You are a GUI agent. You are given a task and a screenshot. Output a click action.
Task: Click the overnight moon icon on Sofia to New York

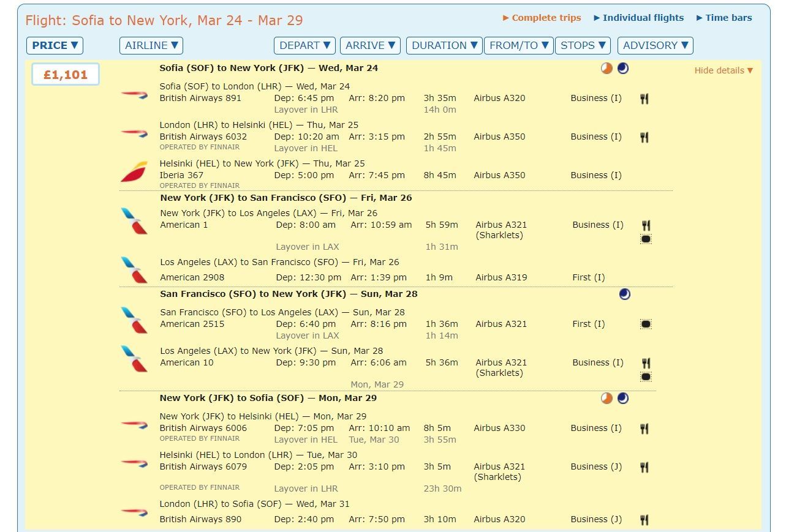click(623, 69)
